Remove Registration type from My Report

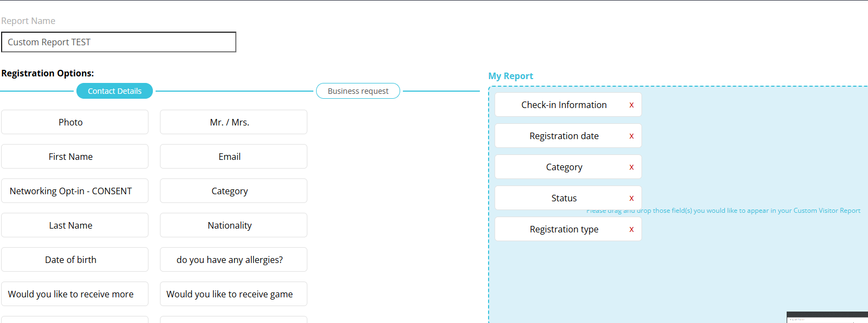pos(631,230)
